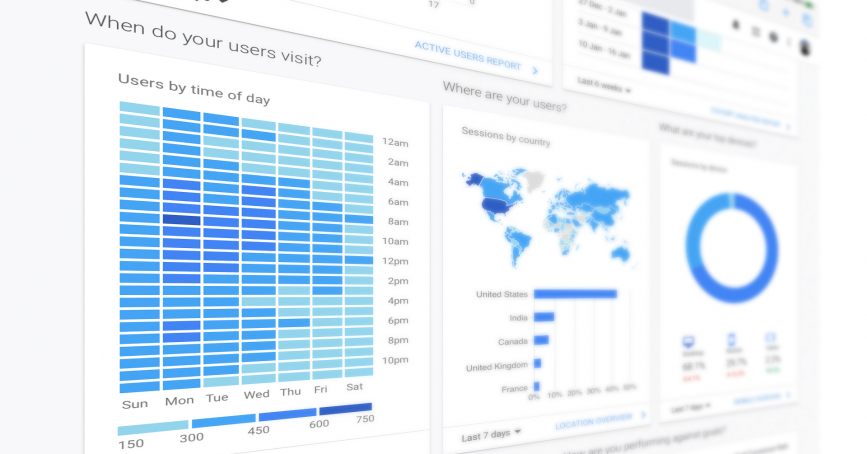Click the United States country label

pyautogui.click(x=502, y=294)
